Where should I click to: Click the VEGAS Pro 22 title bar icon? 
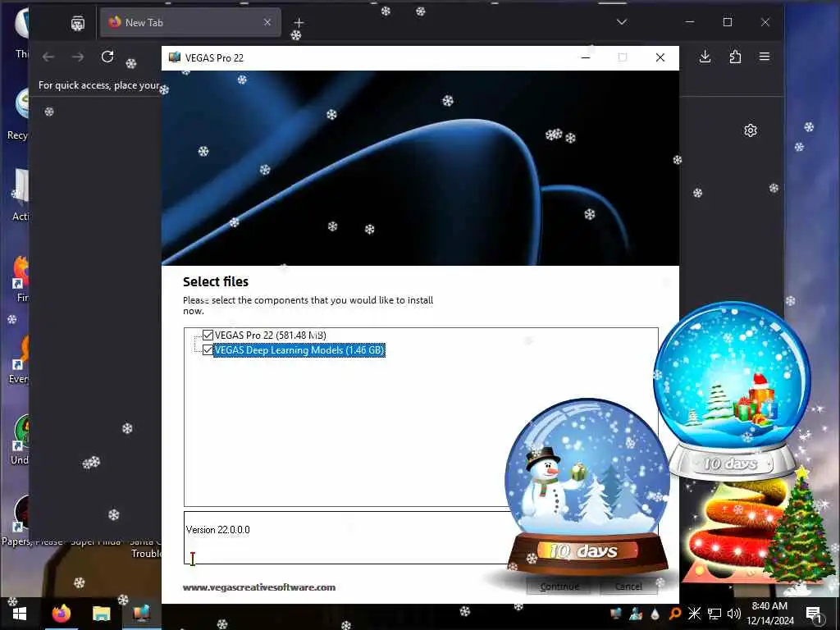pyautogui.click(x=175, y=57)
